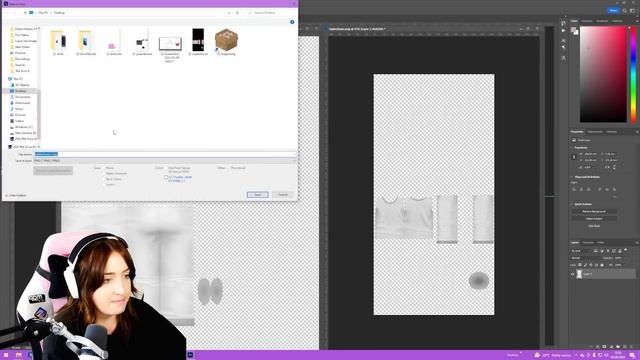Click the Photoshop icon on the taskbar

pyautogui.click(x=190, y=355)
